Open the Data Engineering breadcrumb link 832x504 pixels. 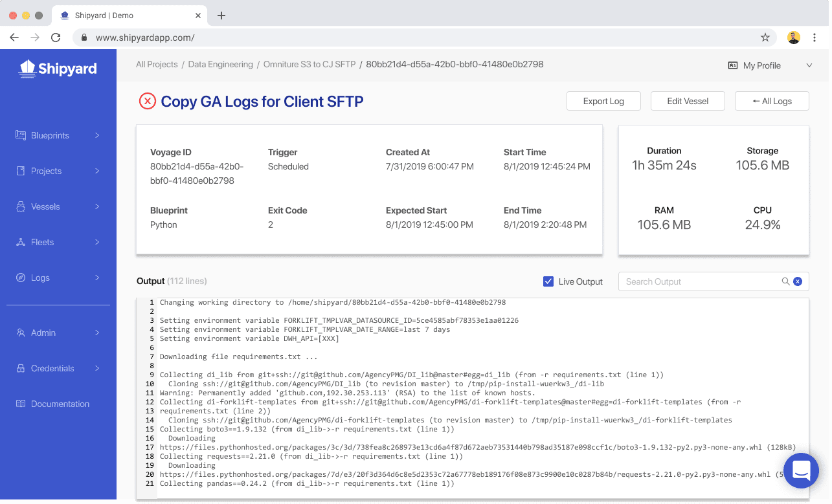[221, 64]
